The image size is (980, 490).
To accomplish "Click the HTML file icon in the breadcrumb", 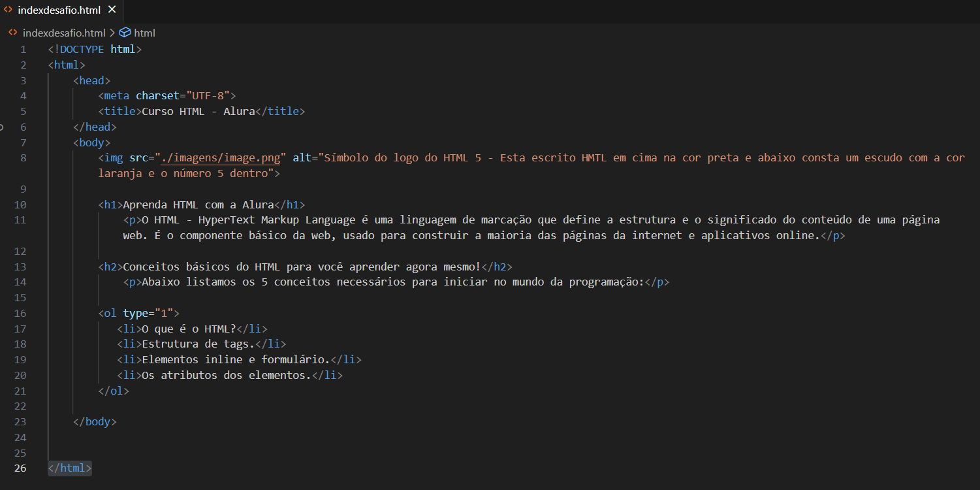I will [13, 33].
